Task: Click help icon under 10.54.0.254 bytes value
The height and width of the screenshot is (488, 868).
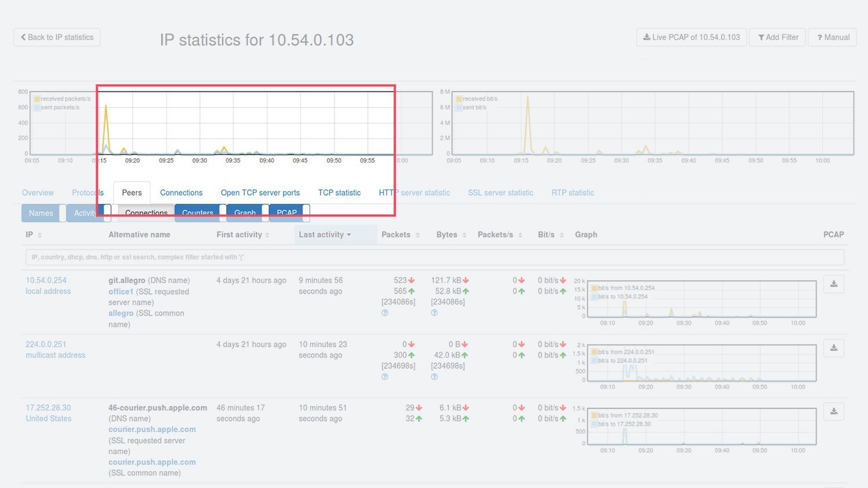Action: [x=434, y=313]
